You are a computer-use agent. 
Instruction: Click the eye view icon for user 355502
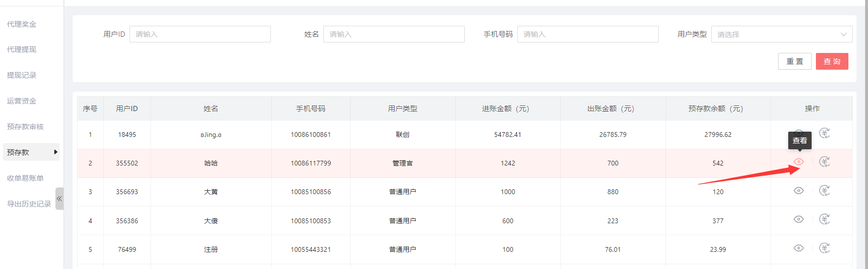[798, 162]
